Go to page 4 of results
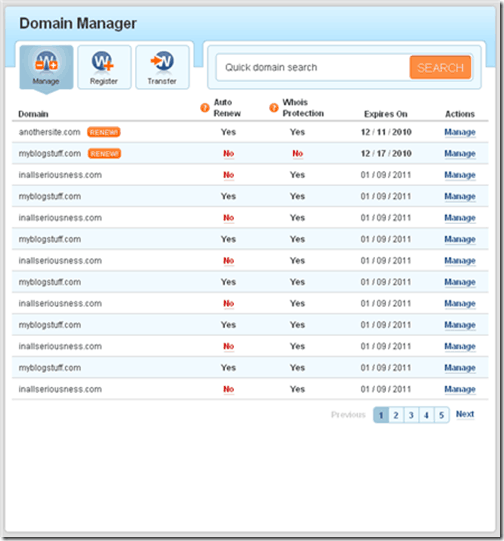Viewport: 504px width, 541px height. point(426,415)
